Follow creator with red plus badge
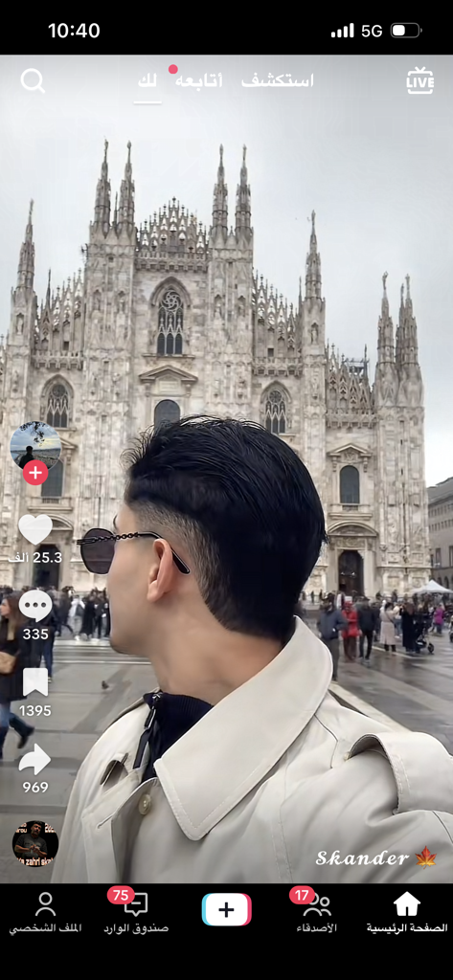This screenshot has height=980, width=453. point(35,473)
